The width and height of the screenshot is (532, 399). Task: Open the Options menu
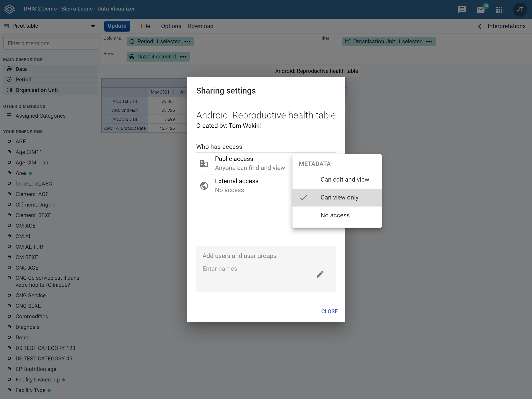point(171,26)
